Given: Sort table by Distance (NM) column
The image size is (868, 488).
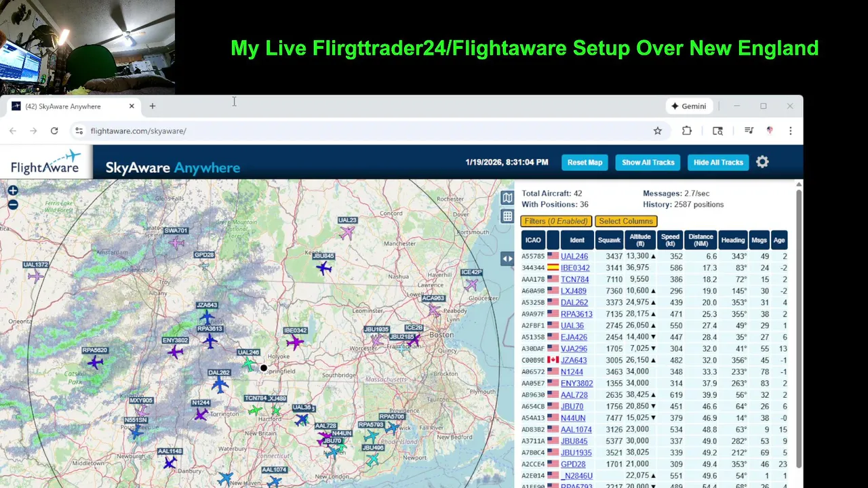Looking at the screenshot, I should pyautogui.click(x=701, y=240).
